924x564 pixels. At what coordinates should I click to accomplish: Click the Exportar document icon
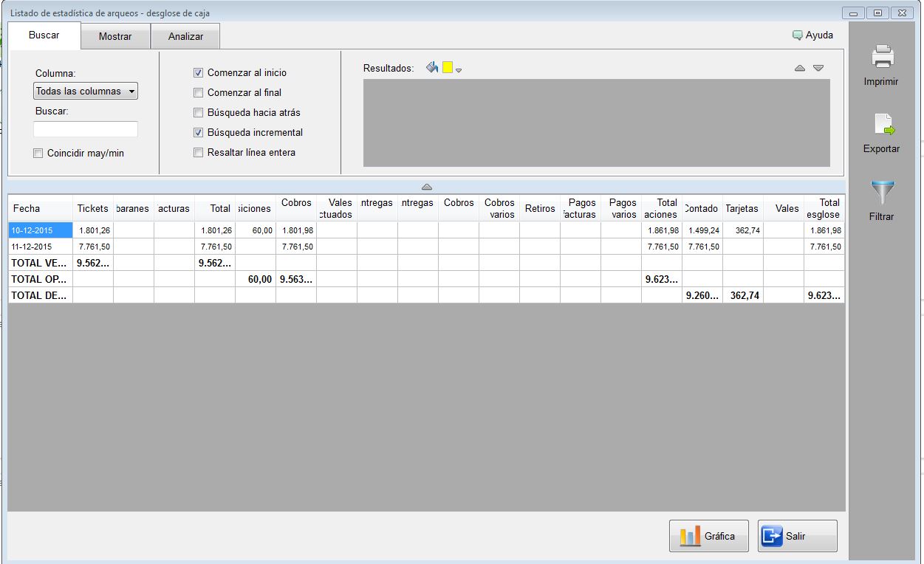pos(883,125)
